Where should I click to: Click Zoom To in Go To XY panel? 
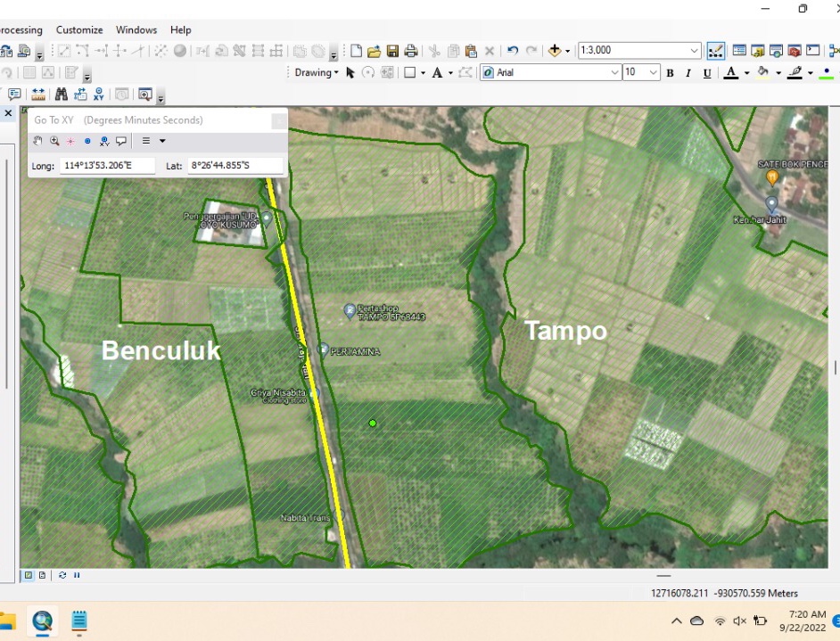(54, 141)
